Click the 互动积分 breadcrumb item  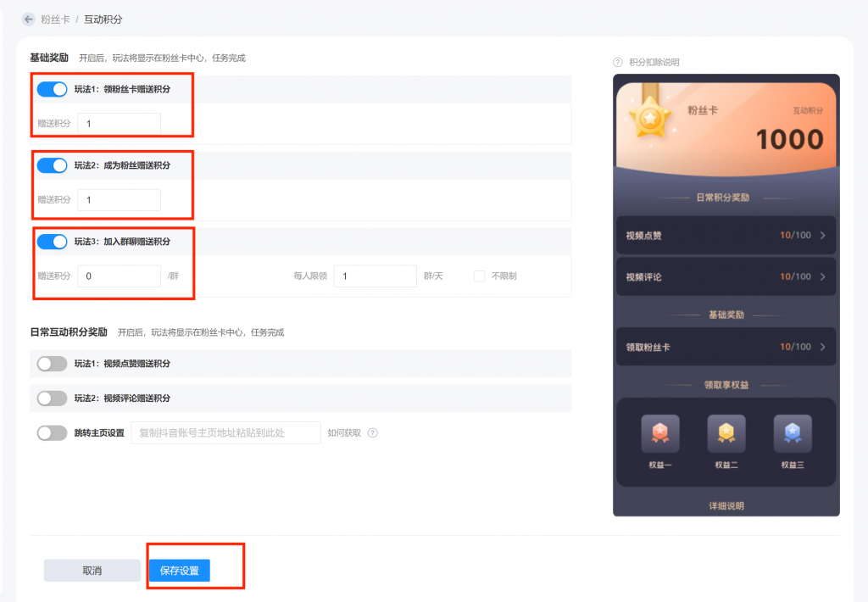(x=103, y=20)
